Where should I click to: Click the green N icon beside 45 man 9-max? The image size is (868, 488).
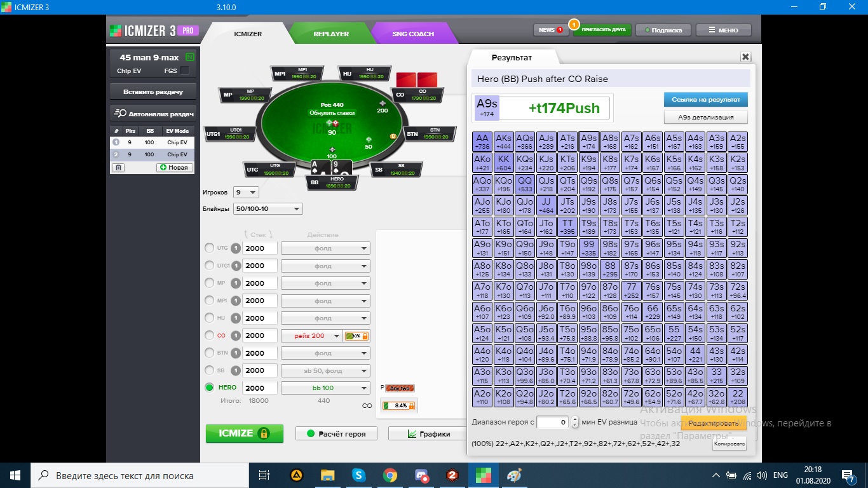pos(190,58)
